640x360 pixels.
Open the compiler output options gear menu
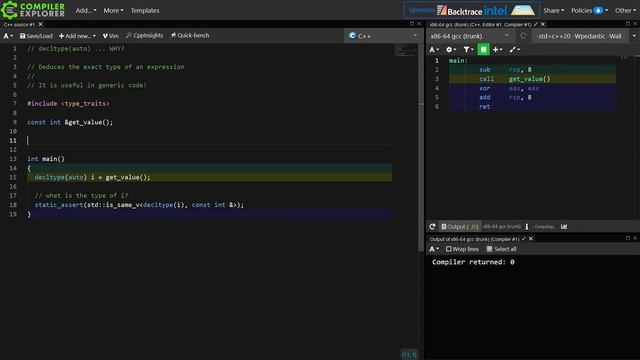point(451,49)
